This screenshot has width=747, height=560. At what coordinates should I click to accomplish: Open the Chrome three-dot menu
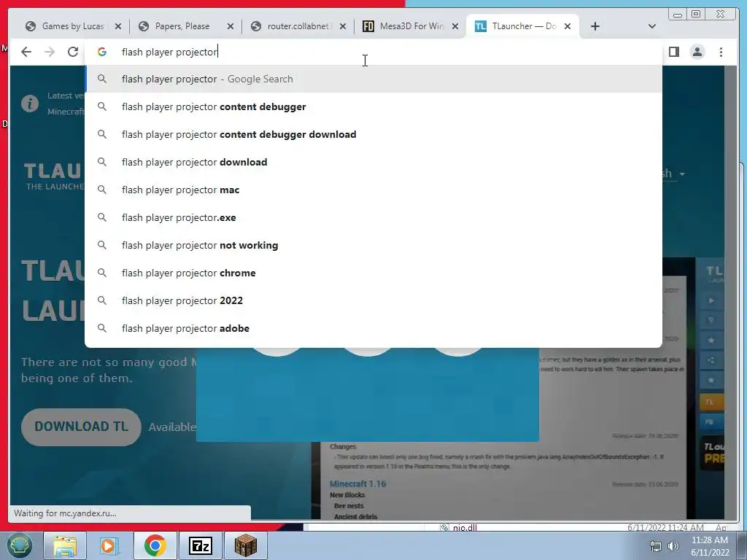pos(721,52)
